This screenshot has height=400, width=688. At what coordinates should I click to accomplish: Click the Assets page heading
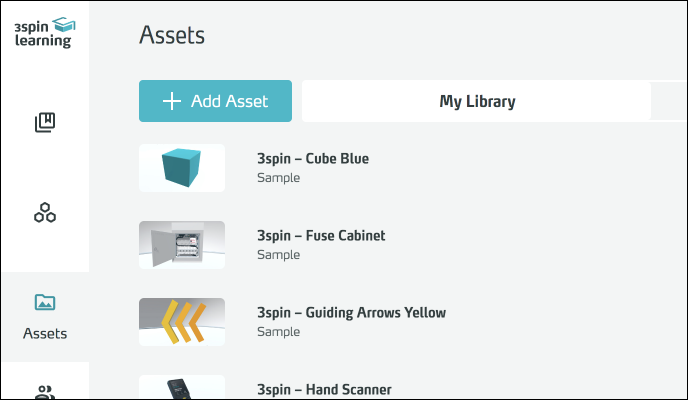(172, 36)
